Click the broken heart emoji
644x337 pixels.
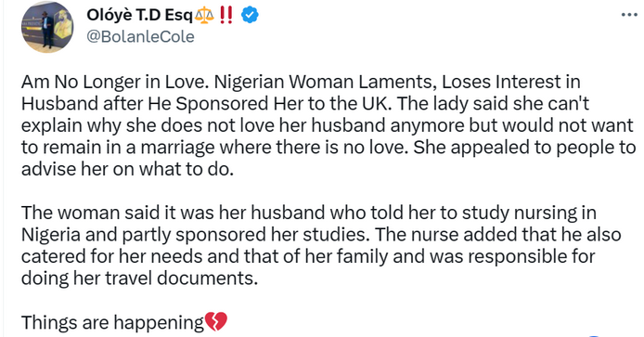tap(215, 321)
